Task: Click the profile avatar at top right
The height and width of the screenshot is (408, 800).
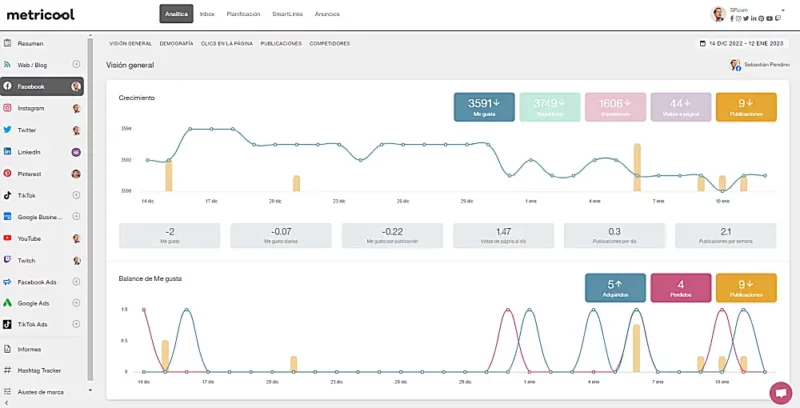Action: coord(718,14)
